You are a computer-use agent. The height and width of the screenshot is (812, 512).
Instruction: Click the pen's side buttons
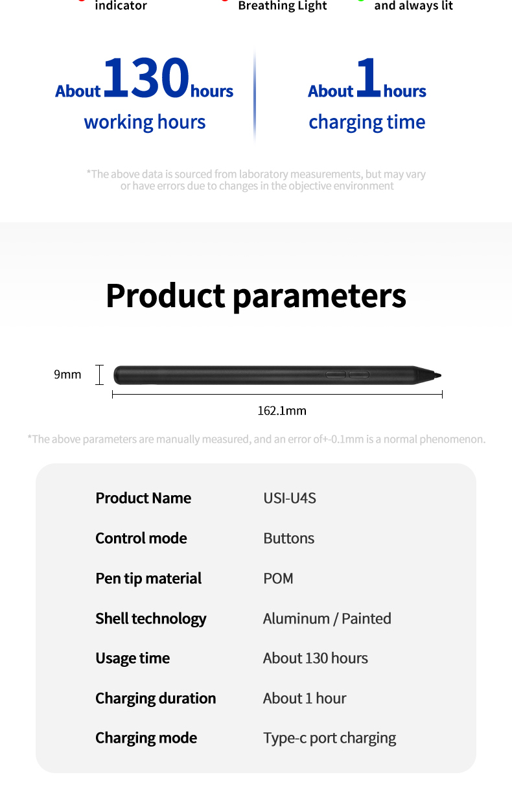pos(347,375)
